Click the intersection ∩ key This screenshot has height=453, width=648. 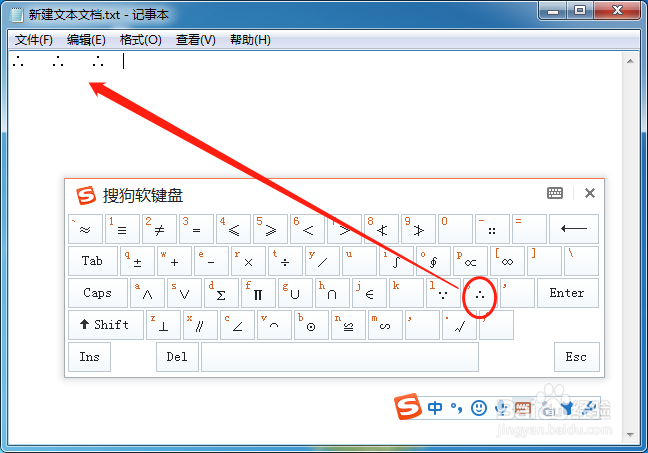(x=332, y=293)
